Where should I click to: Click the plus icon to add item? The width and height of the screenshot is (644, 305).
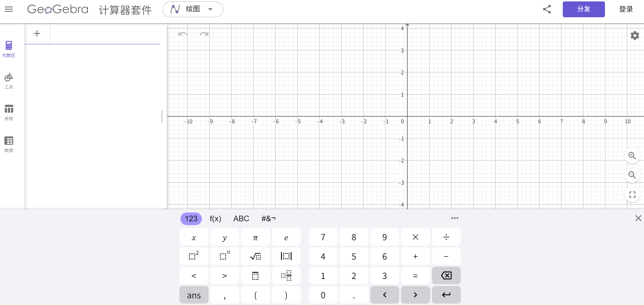pos(37,33)
